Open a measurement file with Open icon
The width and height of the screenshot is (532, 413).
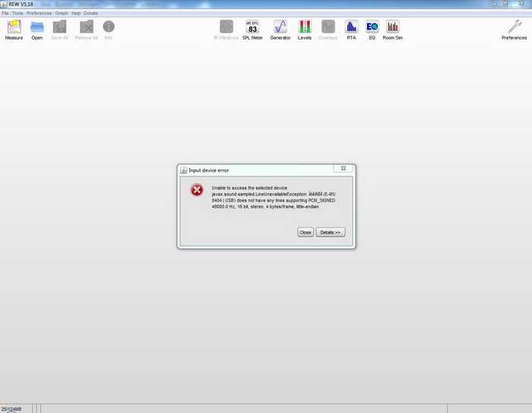coord(36,29)
